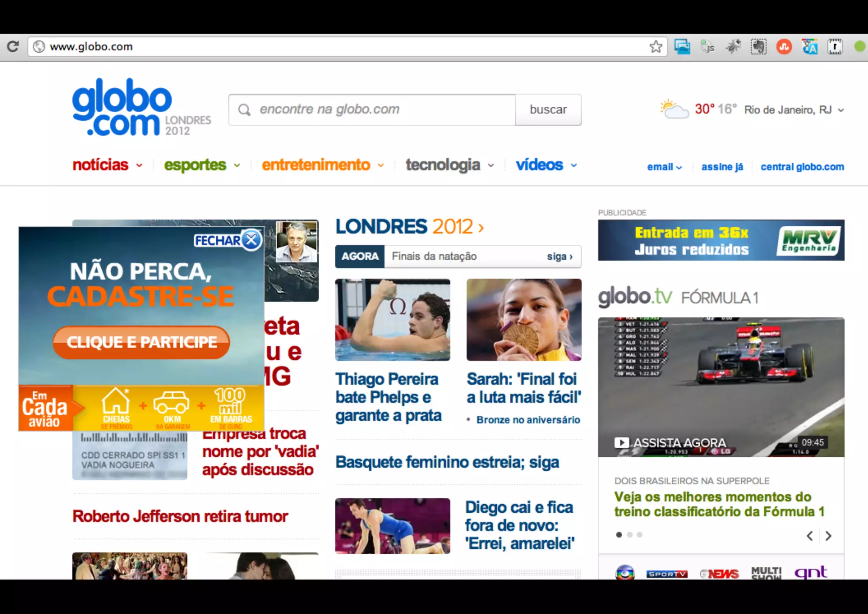This screenshot has width=868, height=614.
Task: Click the browser reload icon
Action: pos(13,46)
